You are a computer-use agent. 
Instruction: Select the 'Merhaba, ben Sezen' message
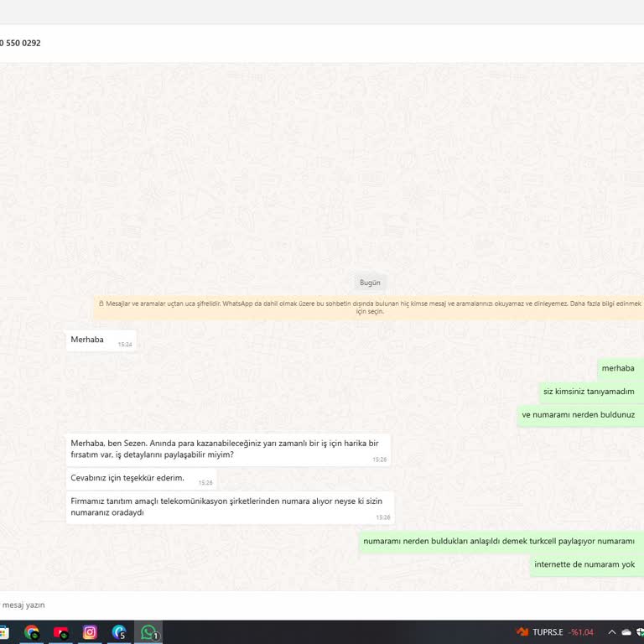coord(228,449)
